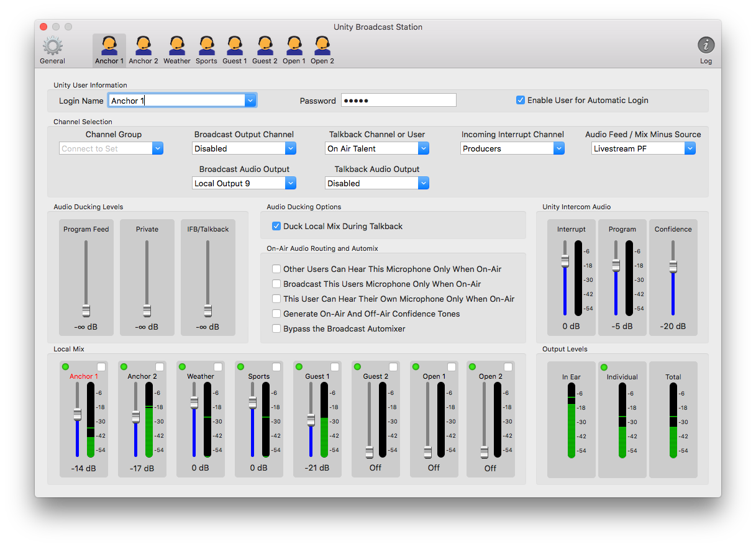Click the Program Feed ducking slider handle
This screenshot has height=547, width=756.
point(86,310)
